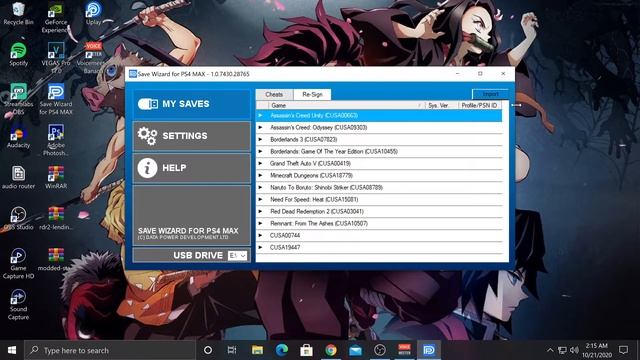The width and height of the screenshot is (640, 360).
Task: Launch Microsoft Edge from the taskbar
Action: [x=282, y=350]
